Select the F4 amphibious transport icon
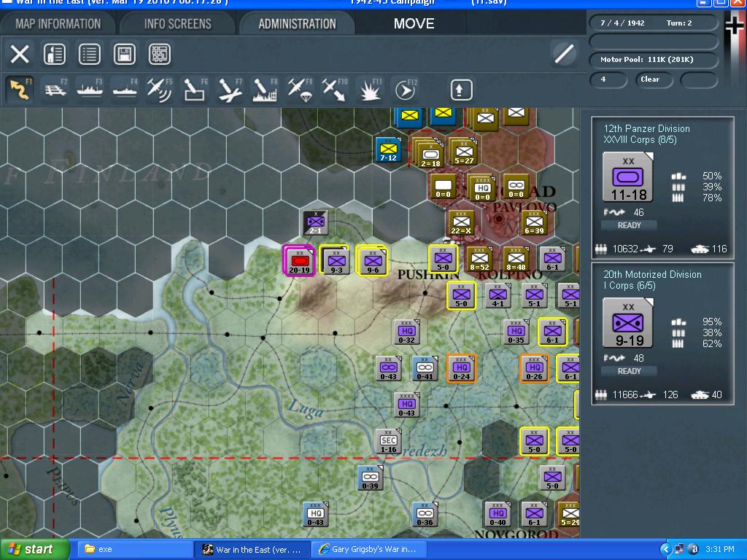The height and width of the screenshot is (560, 747). (x=125, y=90)
